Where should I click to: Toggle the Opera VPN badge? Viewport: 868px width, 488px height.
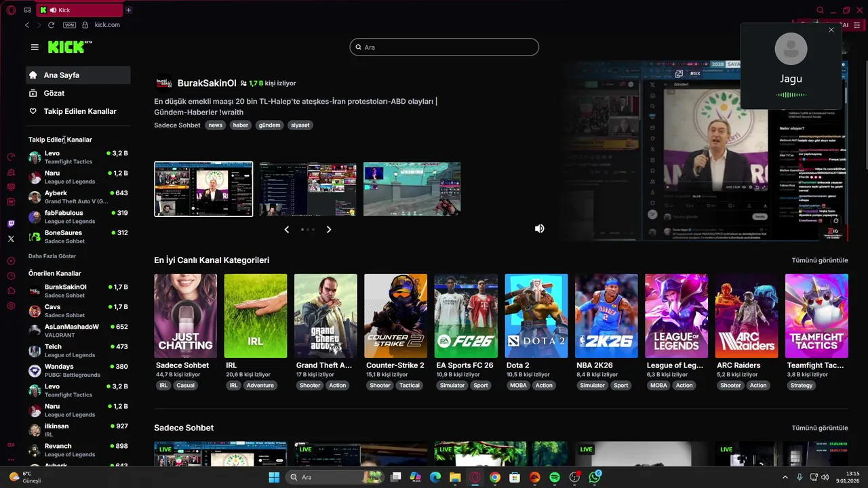[69, 25]
